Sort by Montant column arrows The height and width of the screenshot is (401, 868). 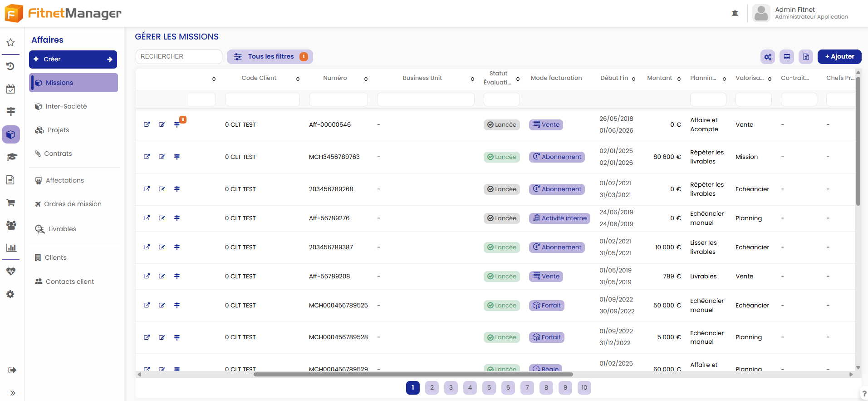pos(679,79)
